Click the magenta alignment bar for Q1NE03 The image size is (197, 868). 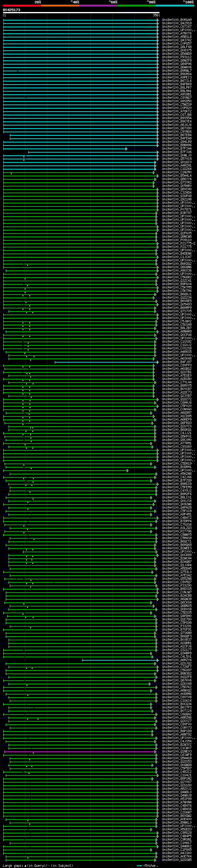[80, 751]
